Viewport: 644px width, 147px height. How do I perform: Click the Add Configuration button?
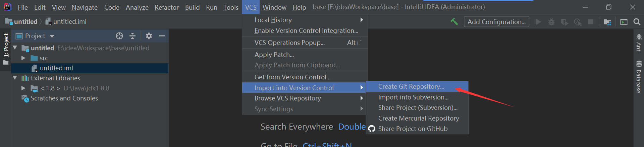[x=496, y=22]
